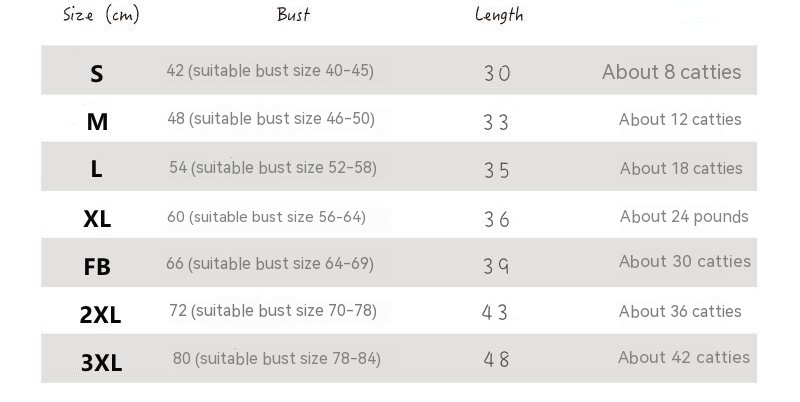The width and height of the screenshot is (800, 402).
Task: Select the L size label
Action: click(97, 170)
